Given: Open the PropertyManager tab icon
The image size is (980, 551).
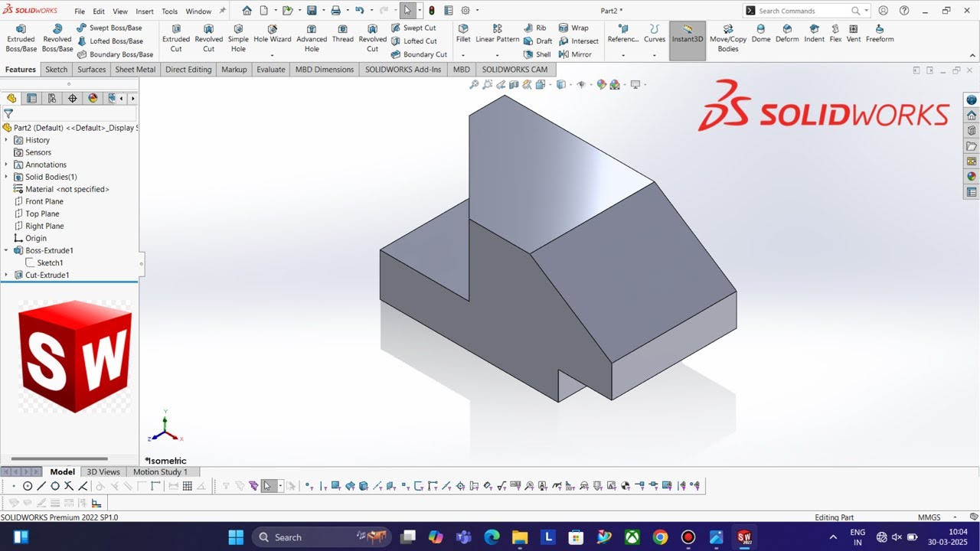Looking at the screenshot, I should pyautogui.click(x=31, y=98).
